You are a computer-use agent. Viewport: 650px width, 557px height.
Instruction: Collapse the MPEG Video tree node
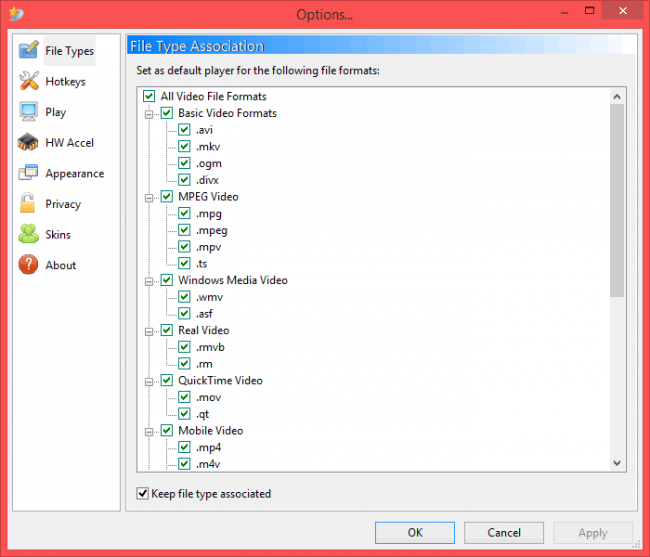coord(149,198)
